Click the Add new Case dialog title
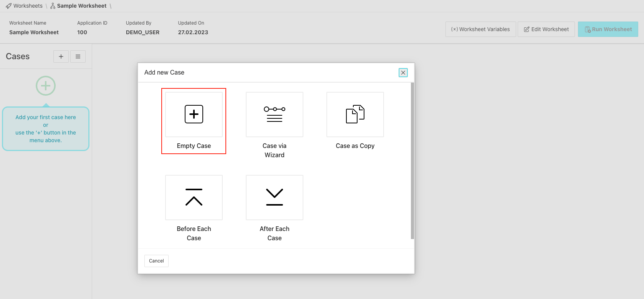Image resolution: width=644 pixels, height=299 pixels. (164, 72)
